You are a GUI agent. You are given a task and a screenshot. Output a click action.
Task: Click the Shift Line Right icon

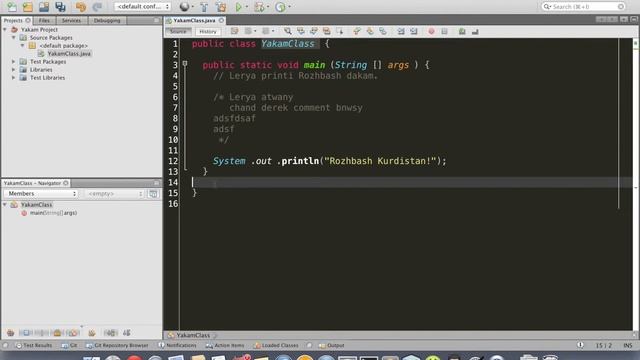(x=414, y=31)
